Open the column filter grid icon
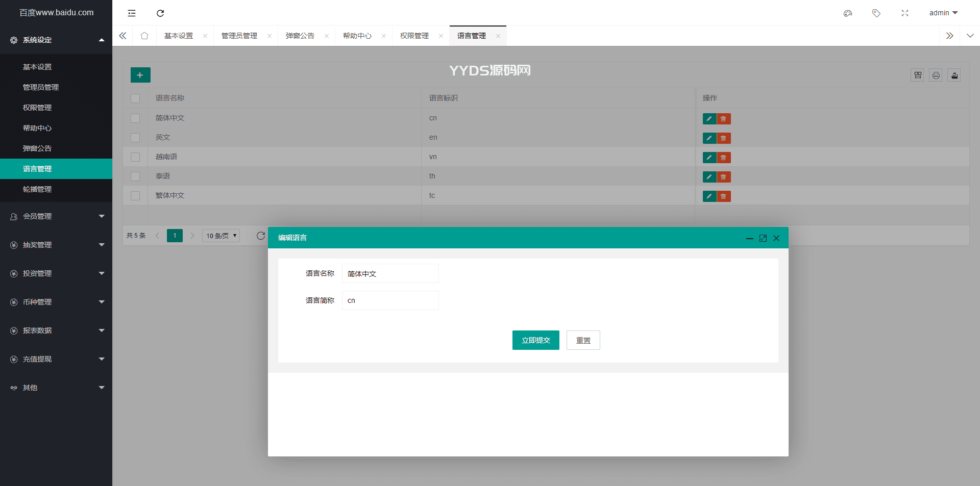This screenshot has height=486, width=980. pos(918,75)
